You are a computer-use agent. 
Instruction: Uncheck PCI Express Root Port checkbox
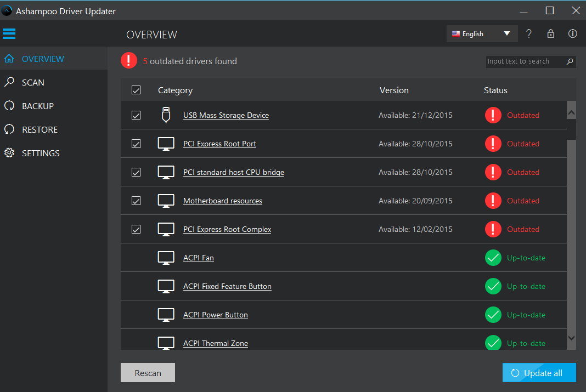point(136,144)
